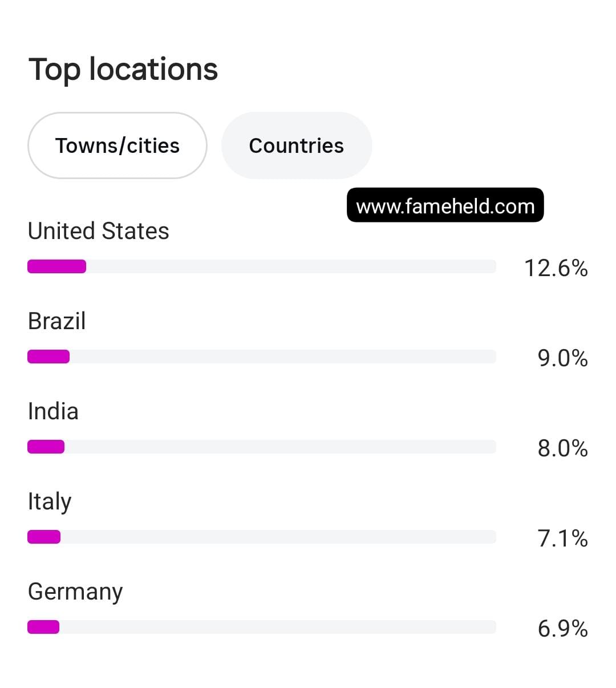Select the Countries tab

pos(297,145)
